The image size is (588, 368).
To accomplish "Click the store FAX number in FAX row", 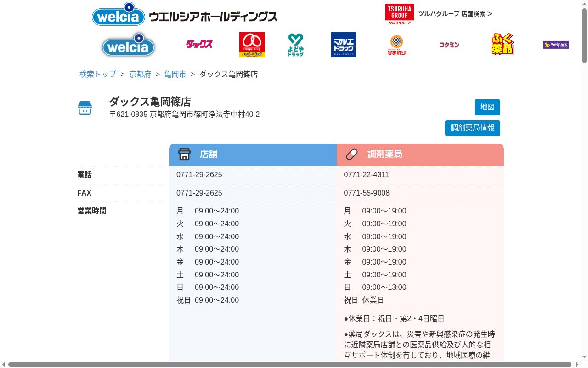I will tap(199, 193).
